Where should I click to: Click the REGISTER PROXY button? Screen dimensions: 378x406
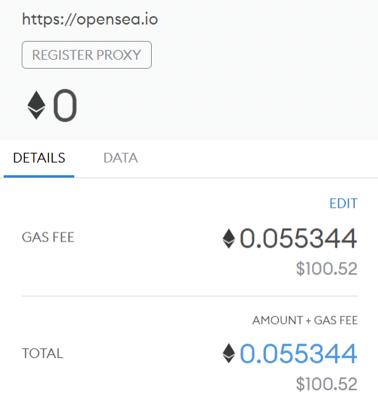[87, 55]
